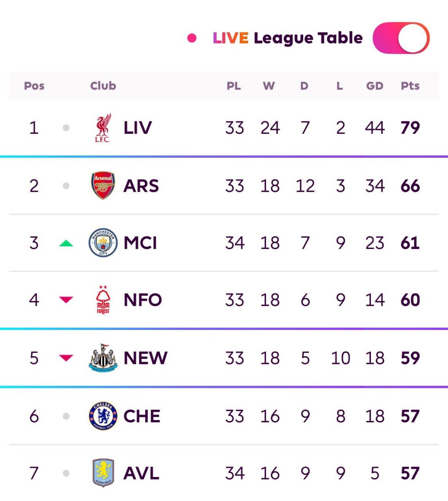Click Liverpool's 79 points value
448x501 pixels.
(410, 128)
